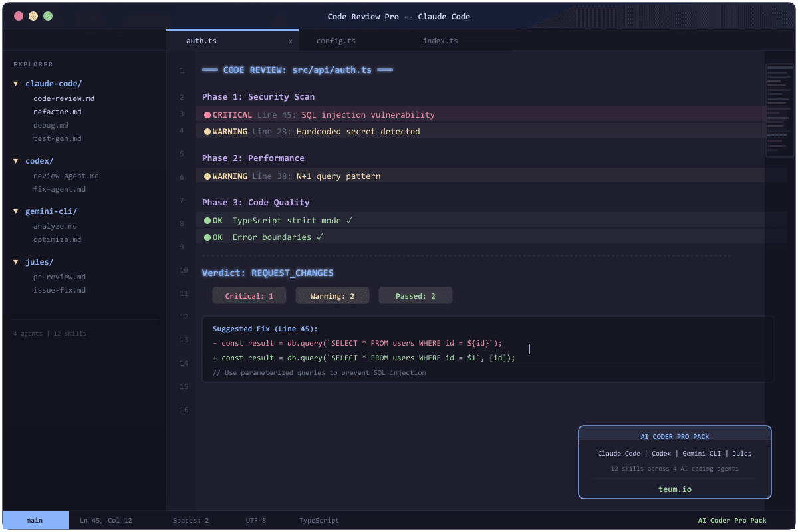The width and height of the screenshot is (798, 532).
Task: Switch to the config.ts tab
Action: (x=336, y=41)
